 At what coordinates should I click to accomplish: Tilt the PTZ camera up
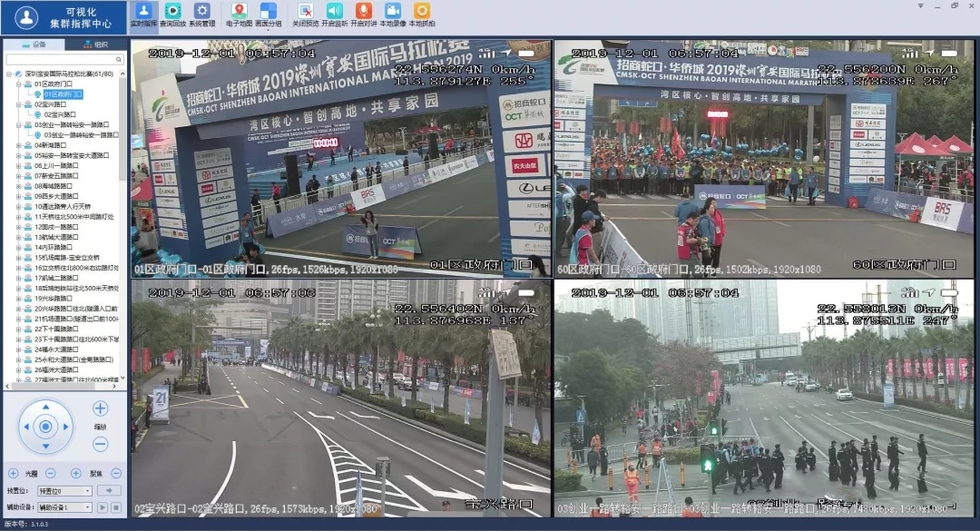point(45,408)
